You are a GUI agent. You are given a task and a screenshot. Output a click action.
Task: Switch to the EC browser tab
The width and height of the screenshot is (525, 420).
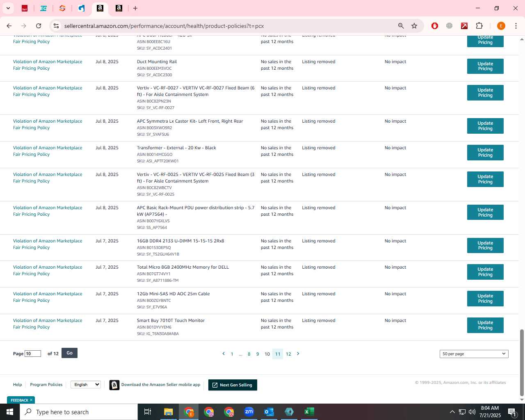click(43, 8)
